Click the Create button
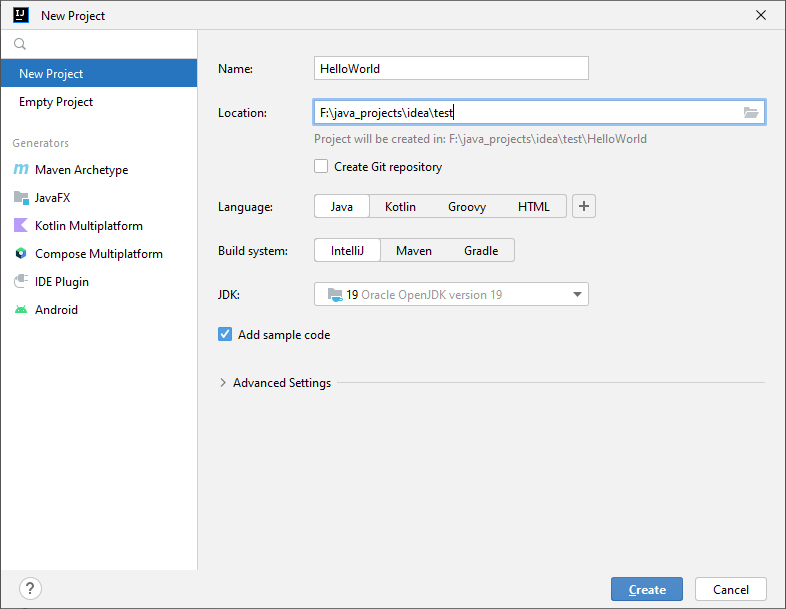 point(647,589)
